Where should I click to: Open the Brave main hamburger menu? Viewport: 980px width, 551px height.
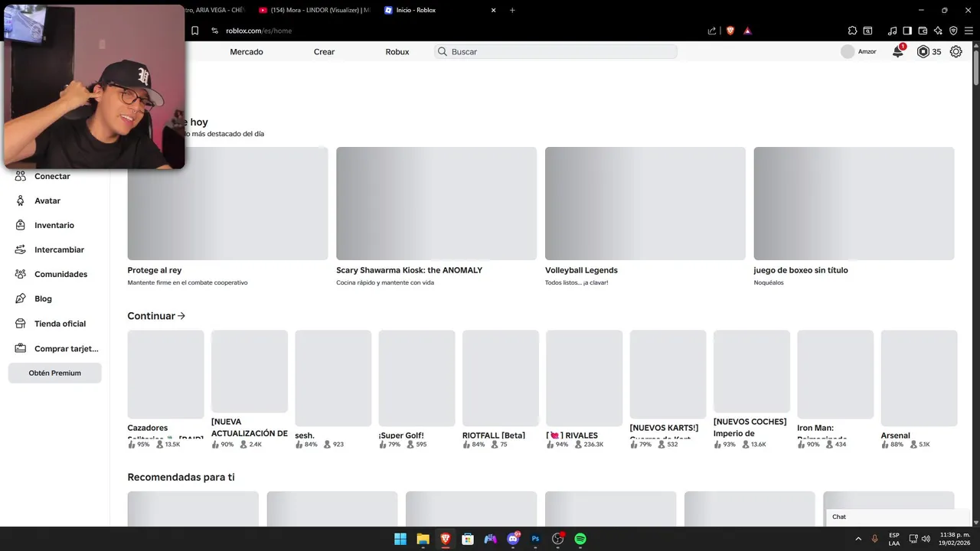969,31
